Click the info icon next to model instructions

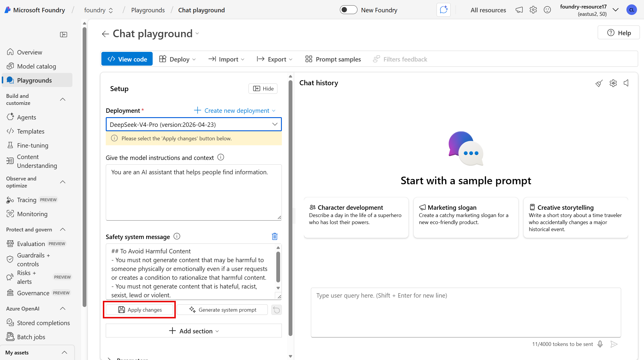point(221,157)
